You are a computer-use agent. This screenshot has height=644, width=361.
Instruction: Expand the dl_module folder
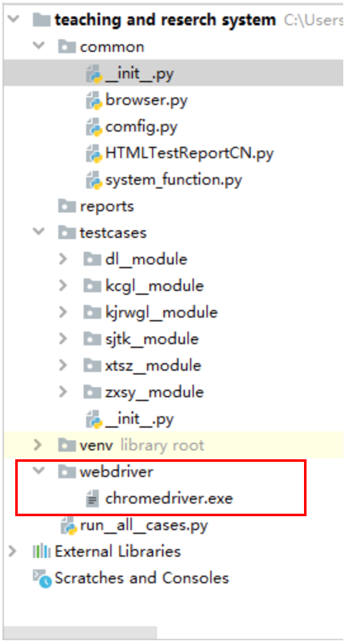(x=63, y=259)
